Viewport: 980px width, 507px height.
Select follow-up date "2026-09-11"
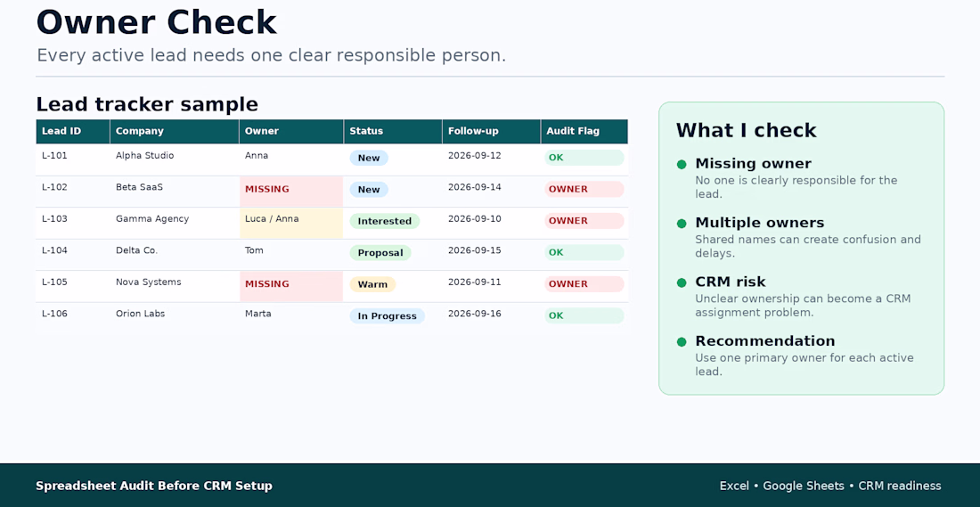click(x=475, y=282)
